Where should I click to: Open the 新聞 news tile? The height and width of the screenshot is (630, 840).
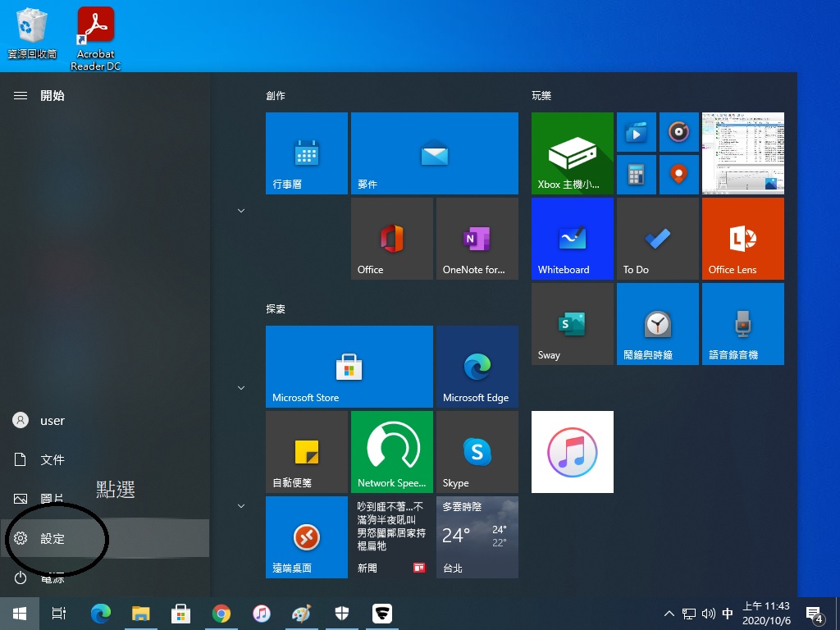[391, 537]
